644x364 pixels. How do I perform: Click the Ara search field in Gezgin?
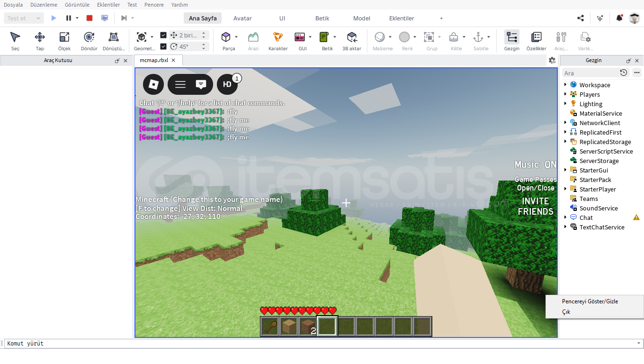tap(590, 73)
